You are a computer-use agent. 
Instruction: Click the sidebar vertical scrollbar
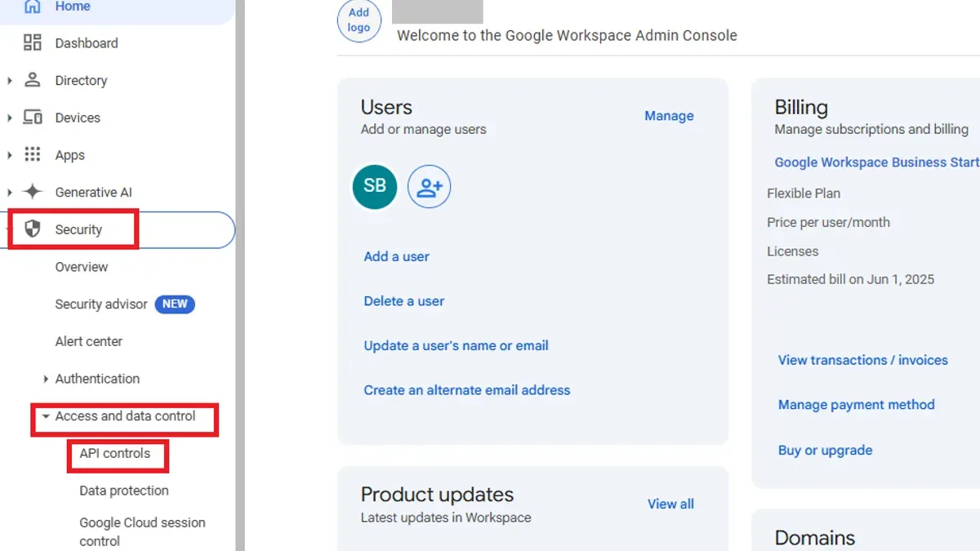click(240, 275)
